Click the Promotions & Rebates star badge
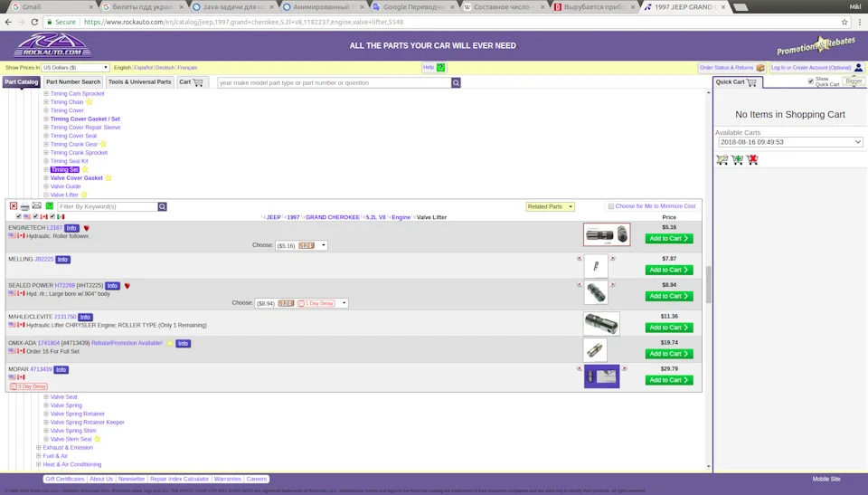Viewport: 868px width, 495px height. point(816,45)
